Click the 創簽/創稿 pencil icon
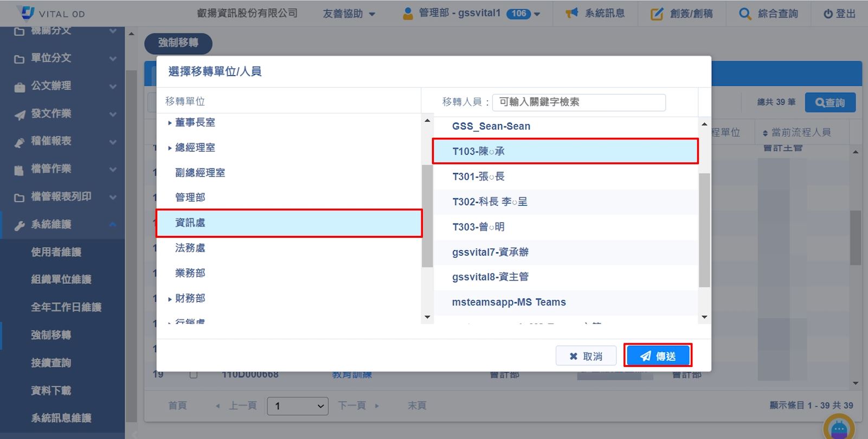This screenshot has height=439, width=868. [657, 14]
